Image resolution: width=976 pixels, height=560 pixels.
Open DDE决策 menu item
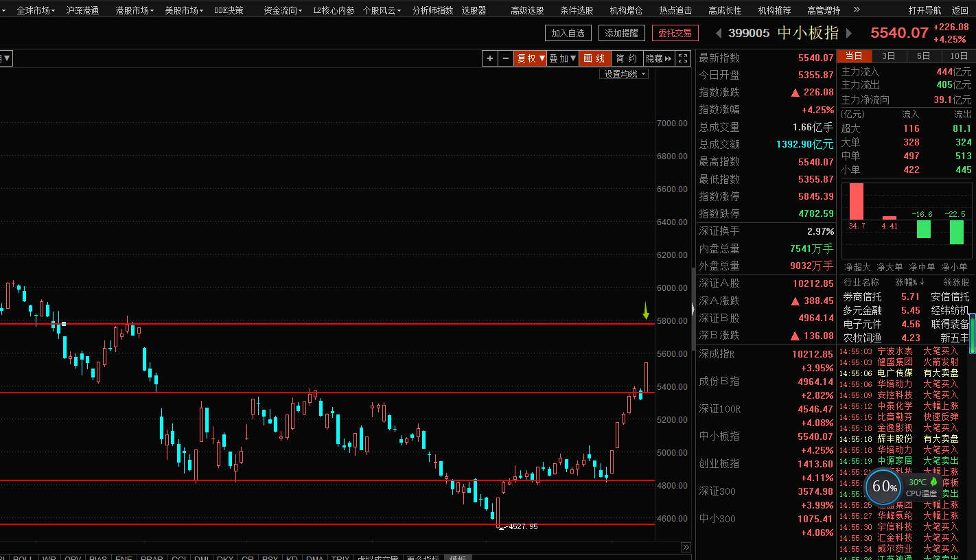pos(229,10)
